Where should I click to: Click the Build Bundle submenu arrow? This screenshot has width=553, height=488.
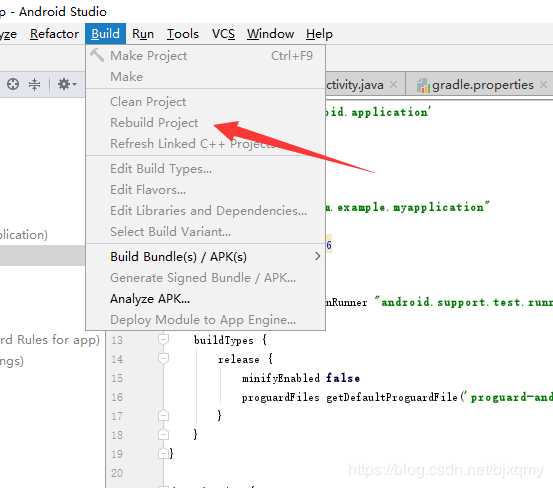point(317,256)
